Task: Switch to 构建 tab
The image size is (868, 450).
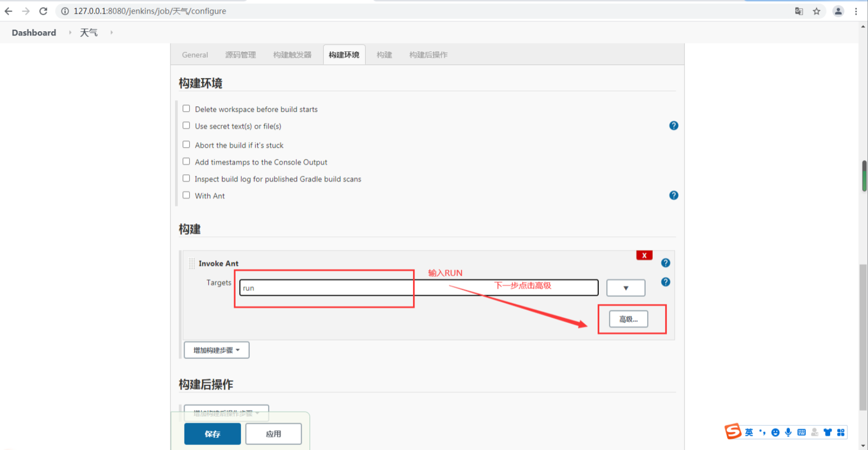Action: [x=384, y=55]
